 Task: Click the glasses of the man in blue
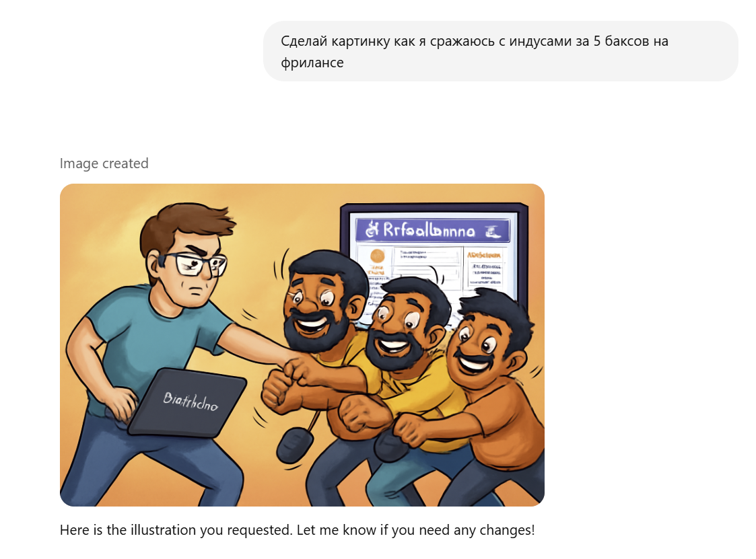coord(195,264)
